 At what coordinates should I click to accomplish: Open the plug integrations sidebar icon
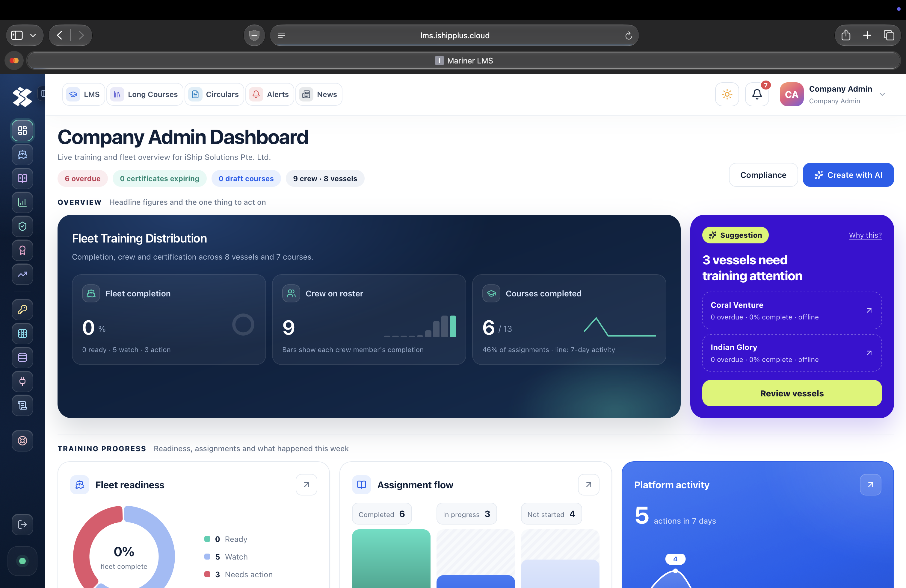click(x=22, y=381)
